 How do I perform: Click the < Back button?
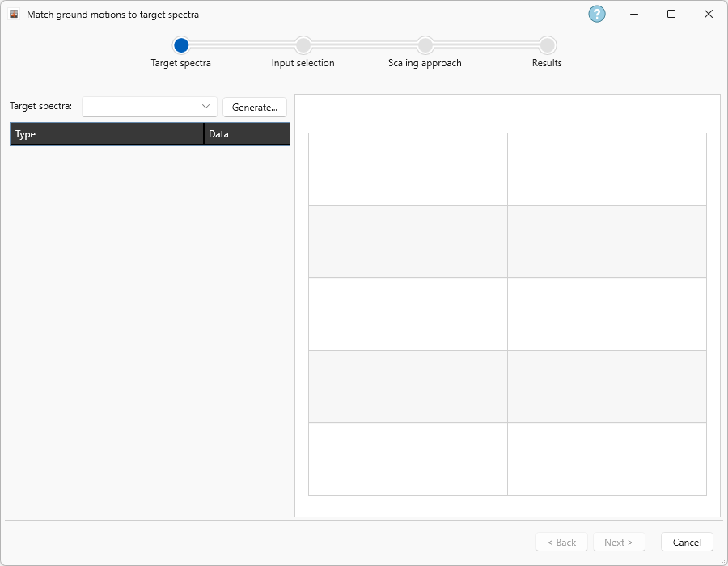click(561, 542)
